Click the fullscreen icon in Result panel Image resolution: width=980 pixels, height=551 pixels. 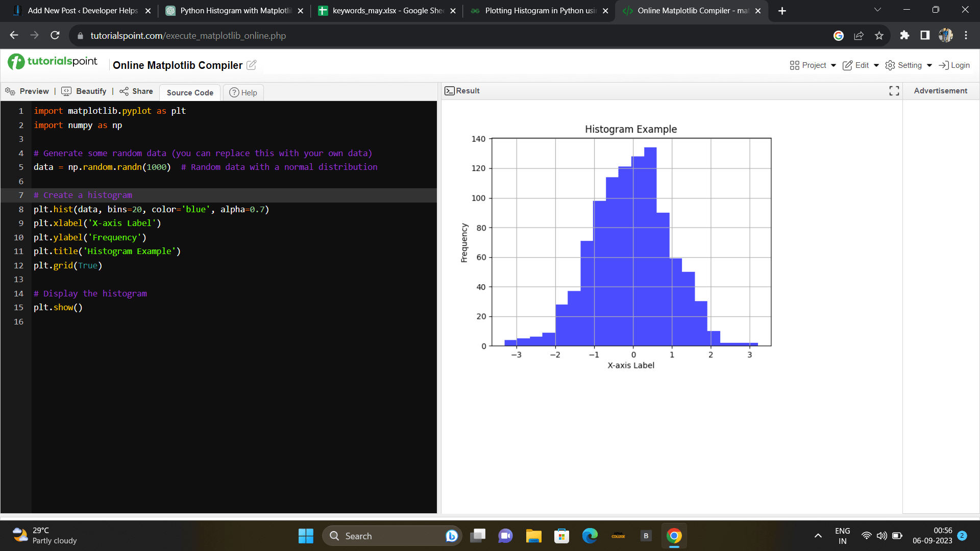[x=894, y=91]
